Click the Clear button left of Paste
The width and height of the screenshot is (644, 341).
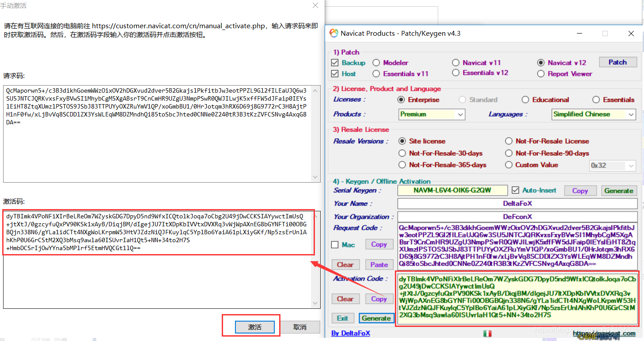click(x=345, y=265)
